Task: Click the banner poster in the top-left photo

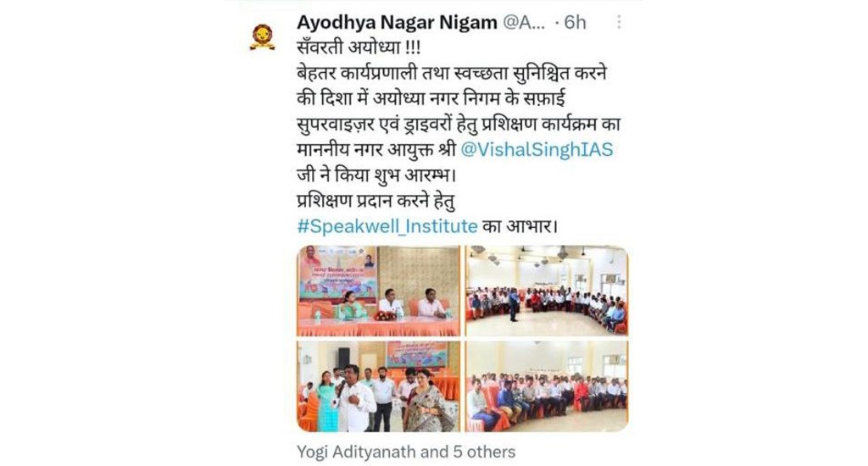Action: point(338,273)
